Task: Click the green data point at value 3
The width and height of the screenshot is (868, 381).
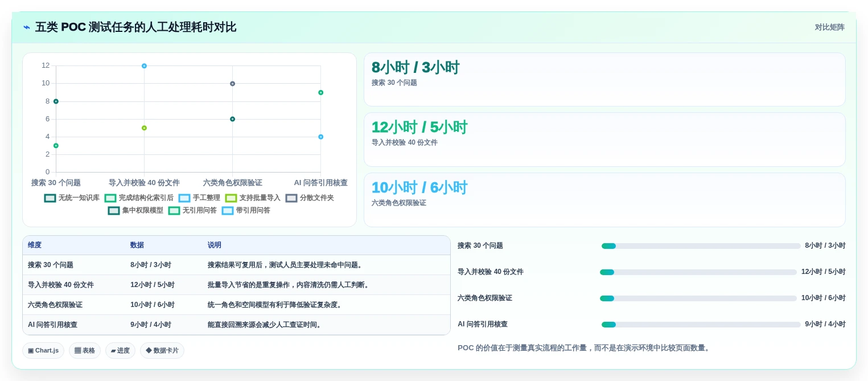Action: [56, 146]
